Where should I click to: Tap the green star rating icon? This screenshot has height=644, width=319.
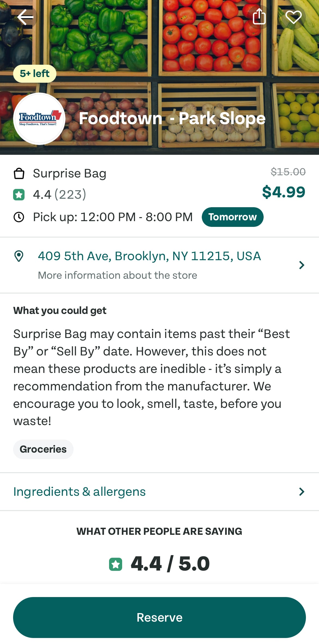(x=19, y=195)
